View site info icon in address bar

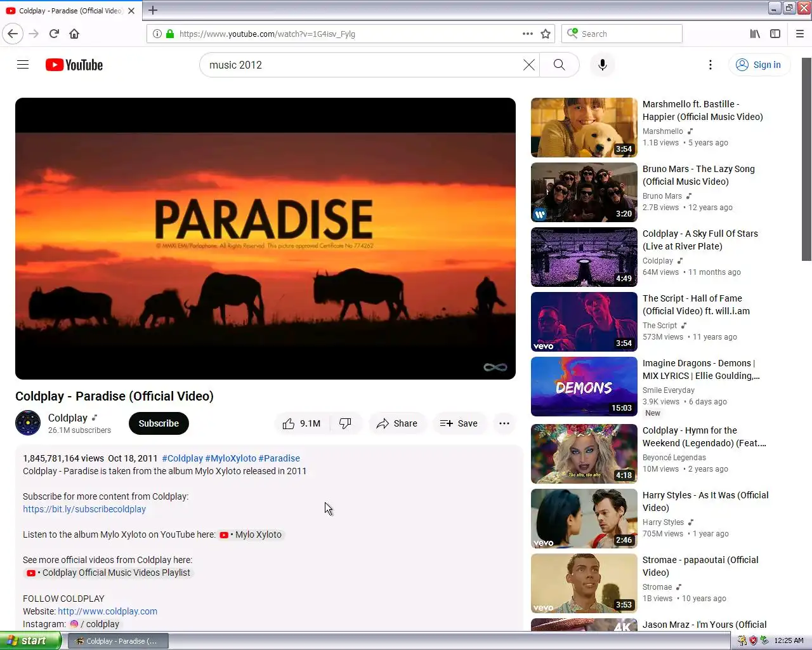pos(157,34)
